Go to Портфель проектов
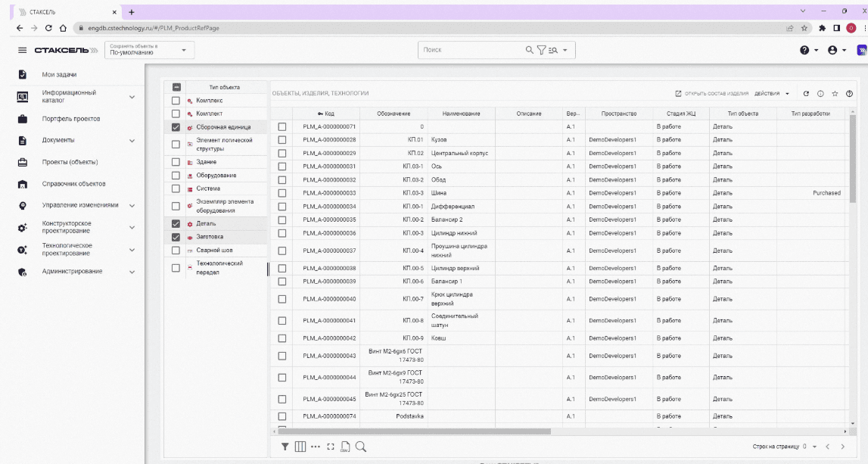Screen dimensions: 868x464 pos(71,119)
